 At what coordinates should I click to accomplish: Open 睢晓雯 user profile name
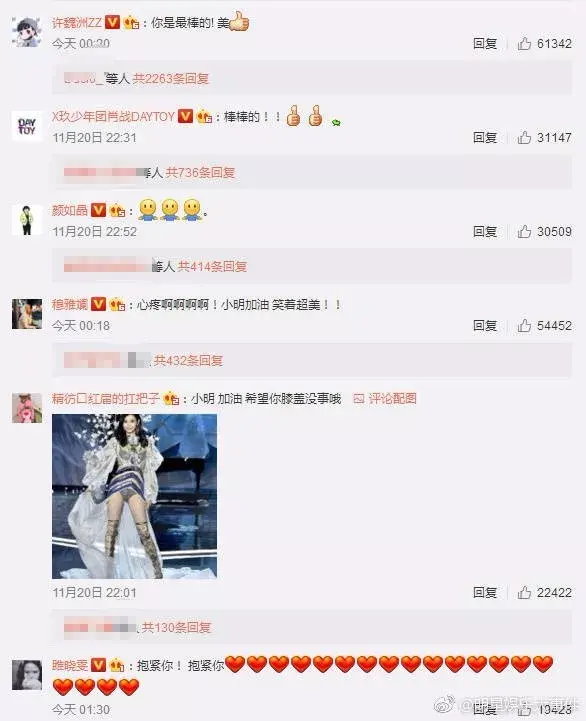(69, 665)
